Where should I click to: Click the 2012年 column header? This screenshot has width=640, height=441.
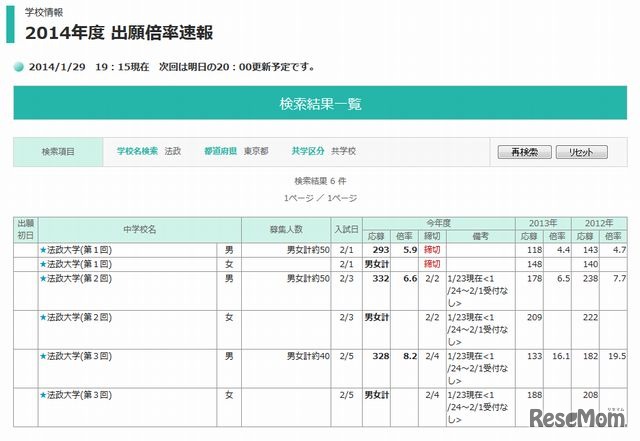pyautogui.click(x=599, y=223)
